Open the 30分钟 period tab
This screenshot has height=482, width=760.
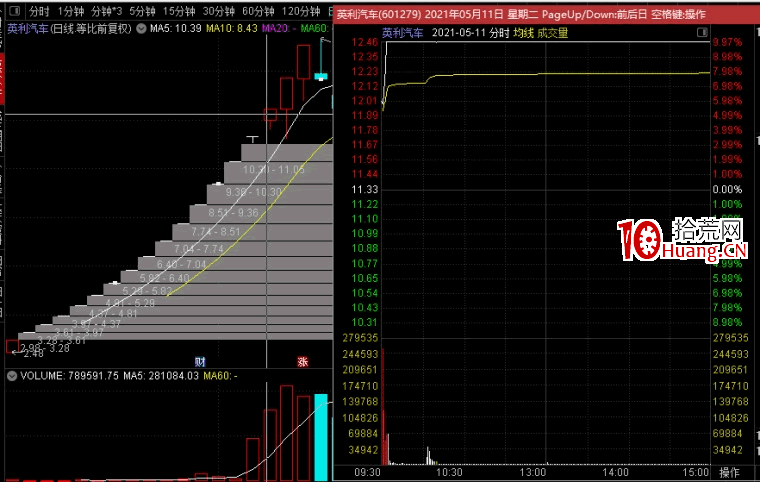click(x=219, y=11)
